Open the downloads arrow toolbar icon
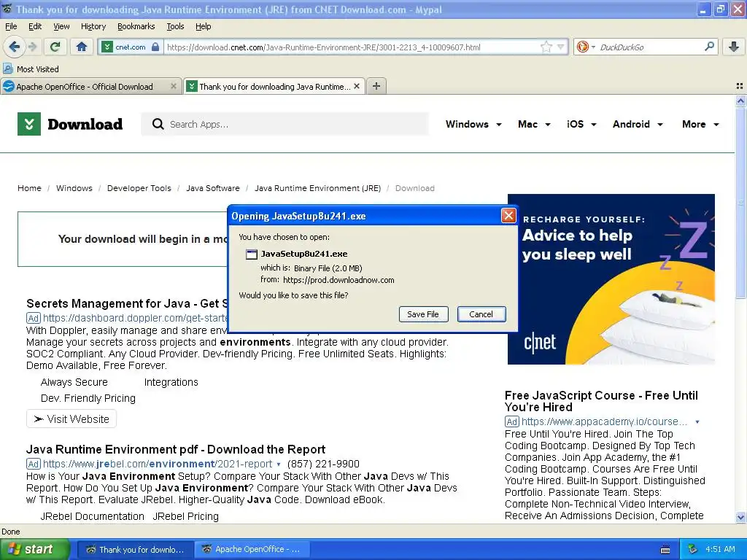Image resolution: width=747 pixels, height=560 pixels. coord(734,47)
